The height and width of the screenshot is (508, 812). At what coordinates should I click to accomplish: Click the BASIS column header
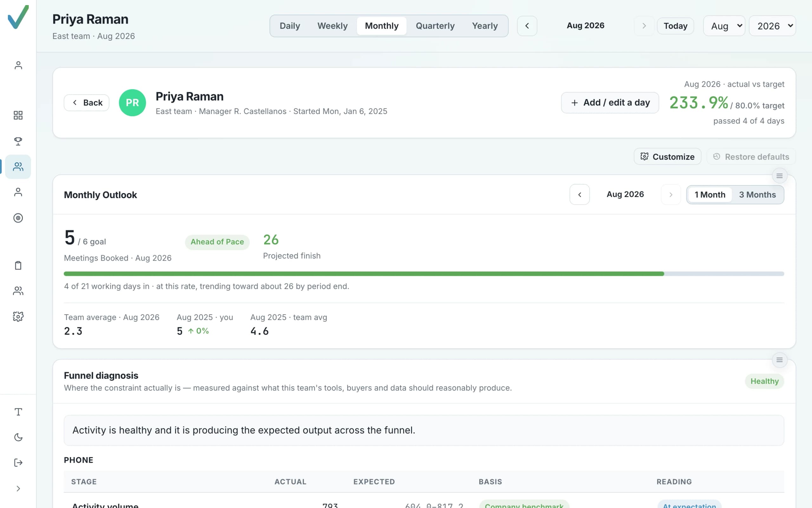(490, 482)
